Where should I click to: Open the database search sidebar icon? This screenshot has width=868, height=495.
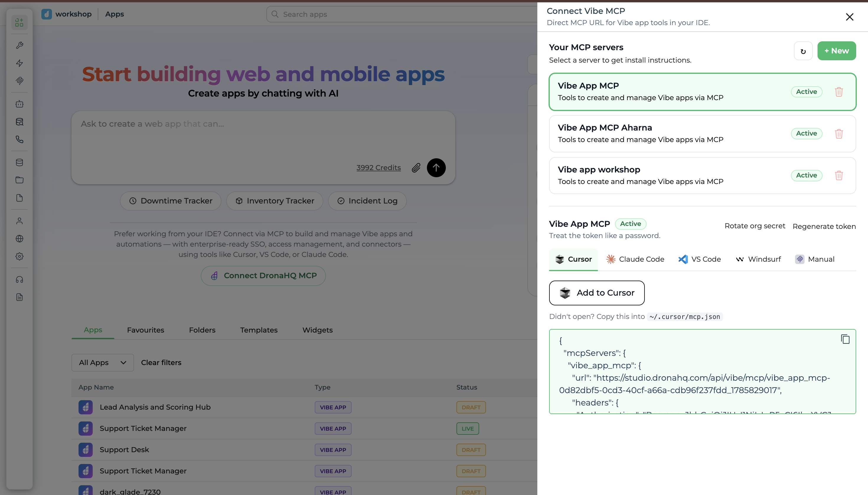click(19, 122)
